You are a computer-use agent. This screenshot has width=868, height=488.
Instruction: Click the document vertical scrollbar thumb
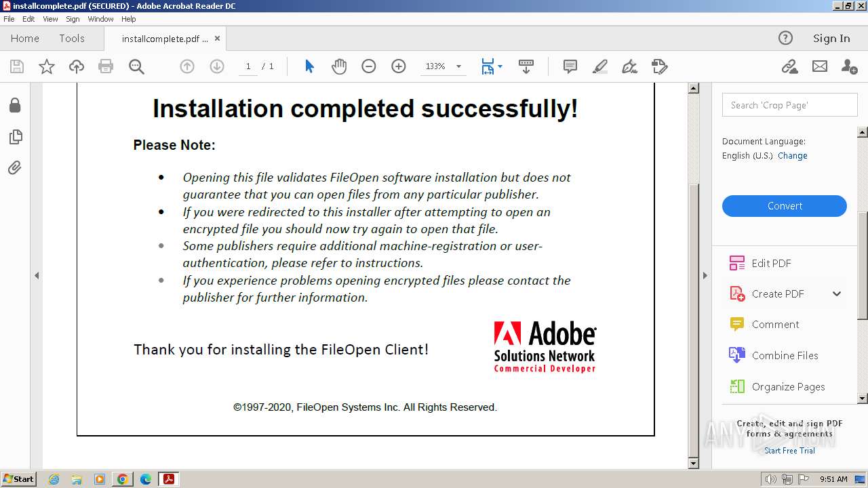[x=693, y=319]
